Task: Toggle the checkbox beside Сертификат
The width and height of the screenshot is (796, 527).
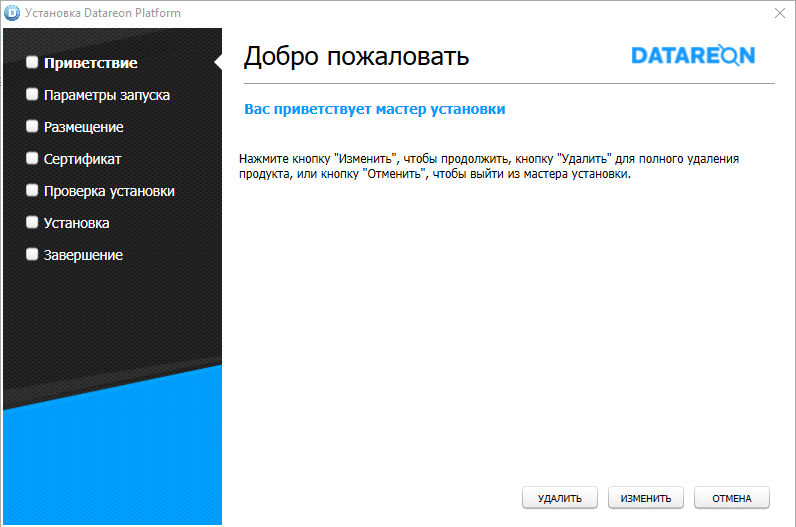Action: click(x=32, y=159)
